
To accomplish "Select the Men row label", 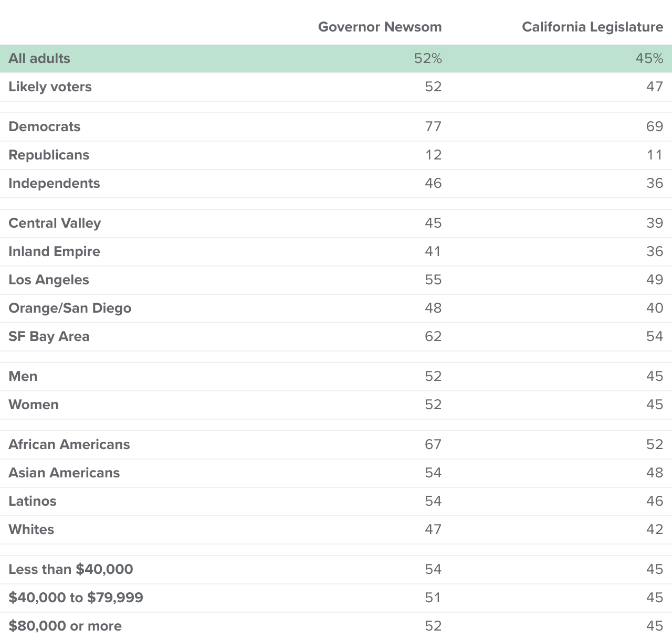I will (x=23, y=376).
